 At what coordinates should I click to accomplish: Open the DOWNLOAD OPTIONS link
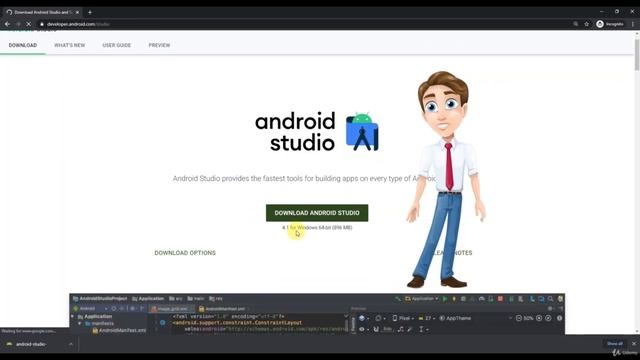tap(185, 253)
